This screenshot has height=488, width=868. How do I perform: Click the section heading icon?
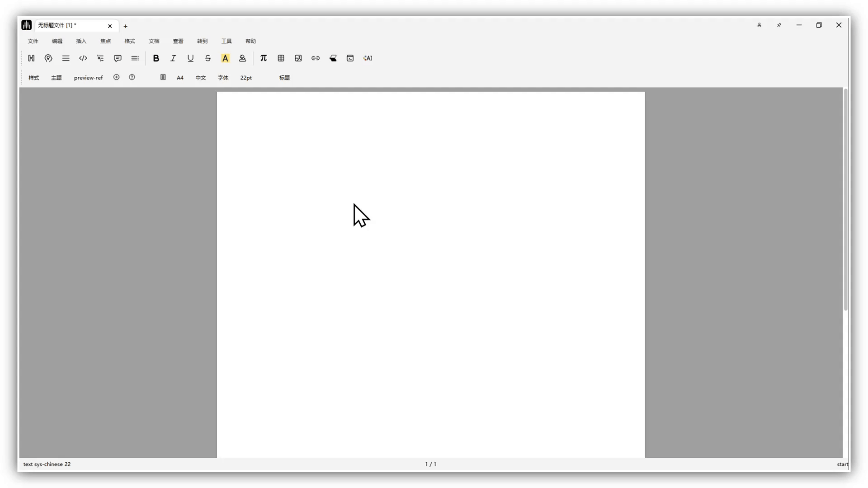[31, 58]
